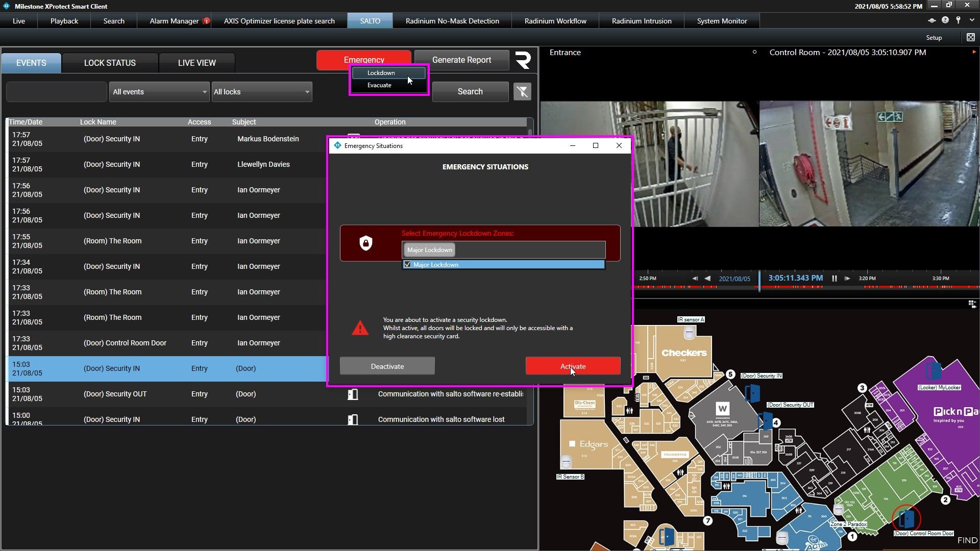Screen dimensions: 980x551
Task: Open the Entrance camera view
Action: tap(649, 164)
